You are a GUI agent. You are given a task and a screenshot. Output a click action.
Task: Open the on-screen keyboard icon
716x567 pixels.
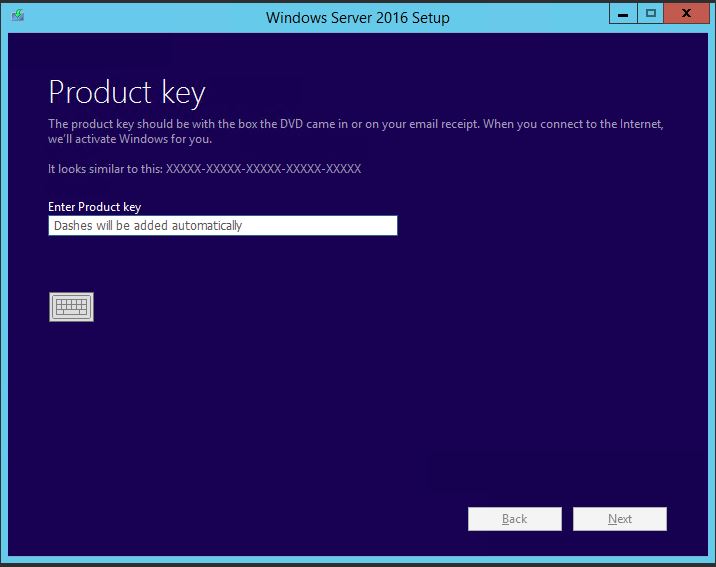click(71, 307)
